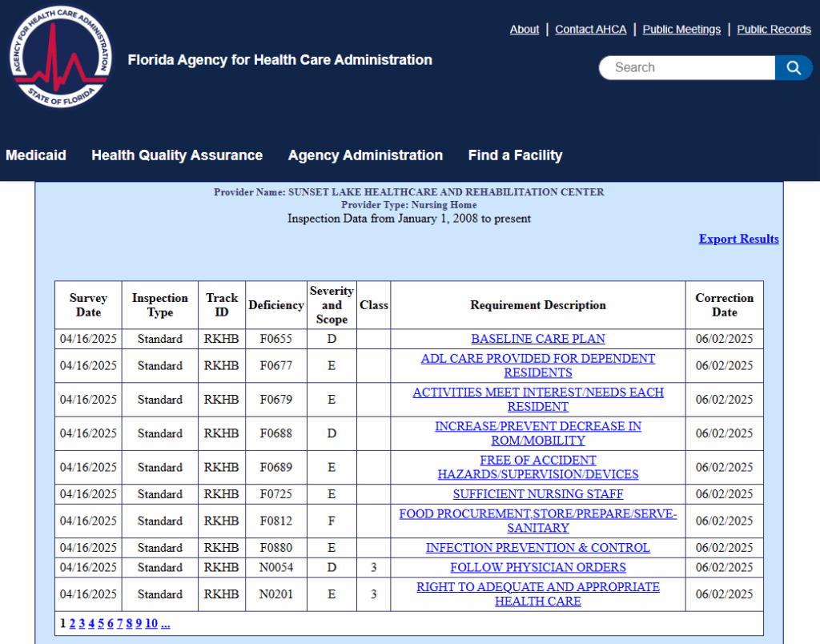
Task: Click the search magnifier icon
Action: pyautogui.click(x=793, y=67)
